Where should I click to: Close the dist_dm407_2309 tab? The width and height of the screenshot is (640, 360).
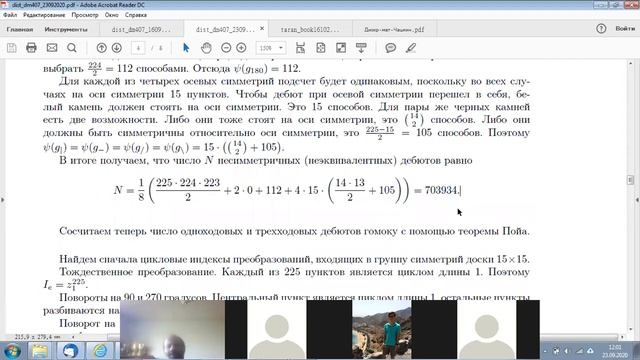(262, 29)
